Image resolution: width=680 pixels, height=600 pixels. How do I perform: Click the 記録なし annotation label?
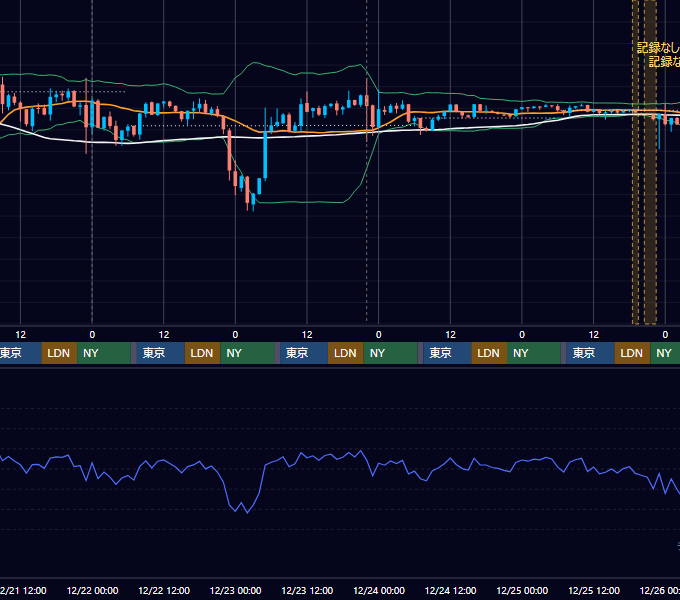(658, 47)
